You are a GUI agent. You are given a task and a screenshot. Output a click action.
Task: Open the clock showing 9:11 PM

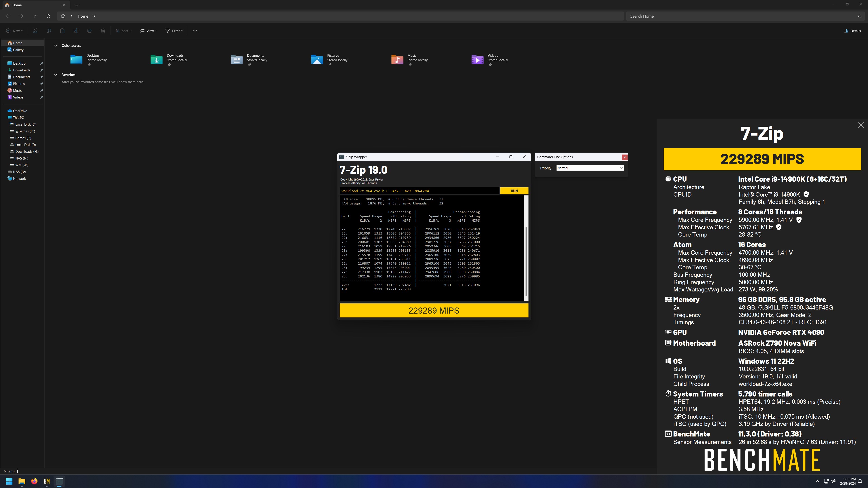click(847, 481)
